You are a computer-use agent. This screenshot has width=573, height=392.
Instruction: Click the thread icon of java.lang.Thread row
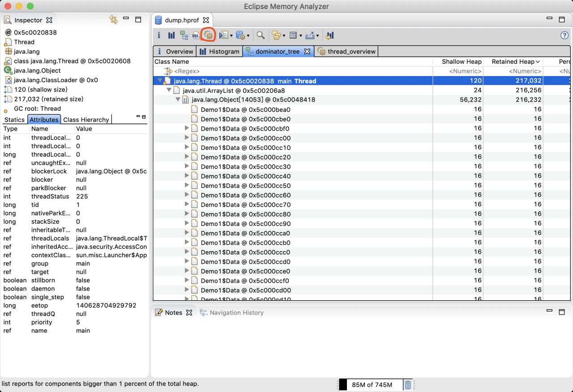[167, 81]
